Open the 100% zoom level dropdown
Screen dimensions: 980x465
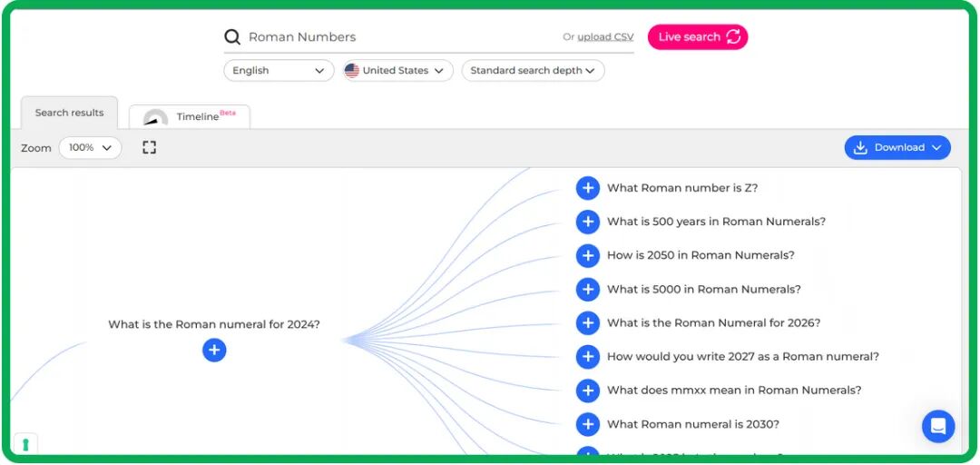[x=90, y=148]
